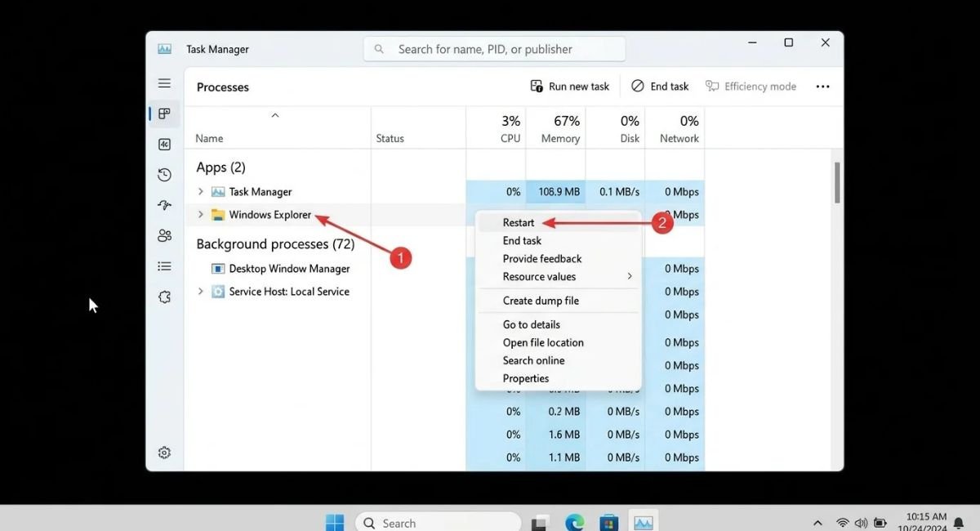The image size is (980, 531).
Task: Click the Windows Explorer folder icon
Action: (x=218, y=215)
